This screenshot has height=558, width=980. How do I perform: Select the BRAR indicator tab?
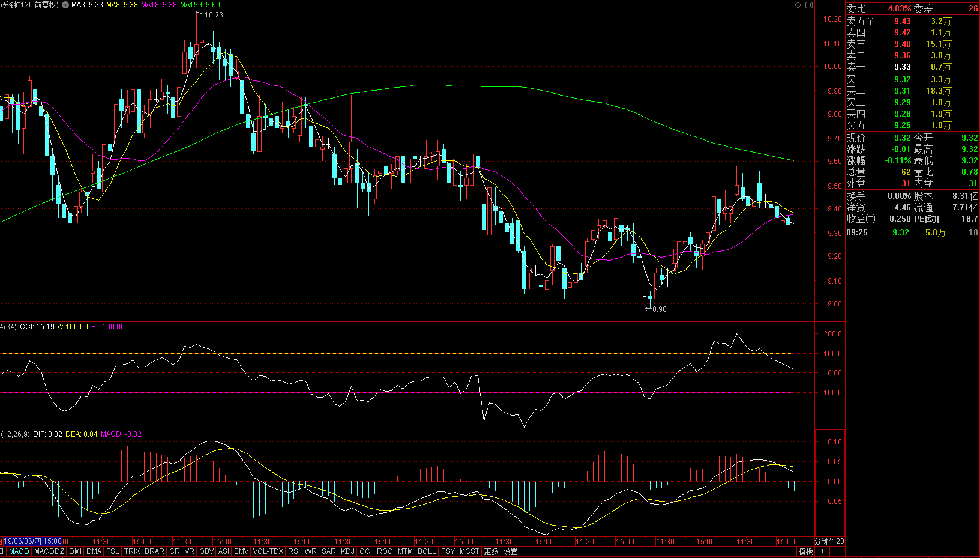[154, 551]
